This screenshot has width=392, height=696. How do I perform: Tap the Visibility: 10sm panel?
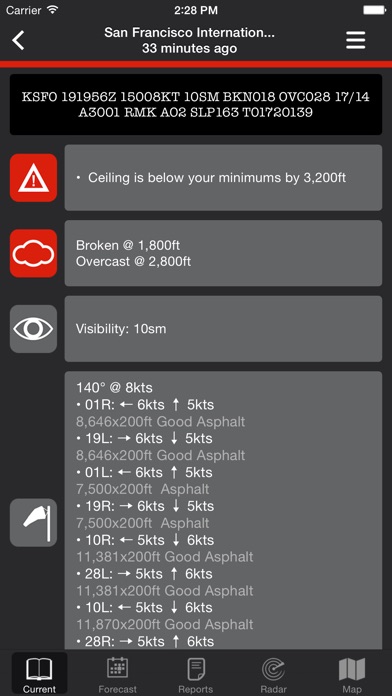tap(223, 329)
